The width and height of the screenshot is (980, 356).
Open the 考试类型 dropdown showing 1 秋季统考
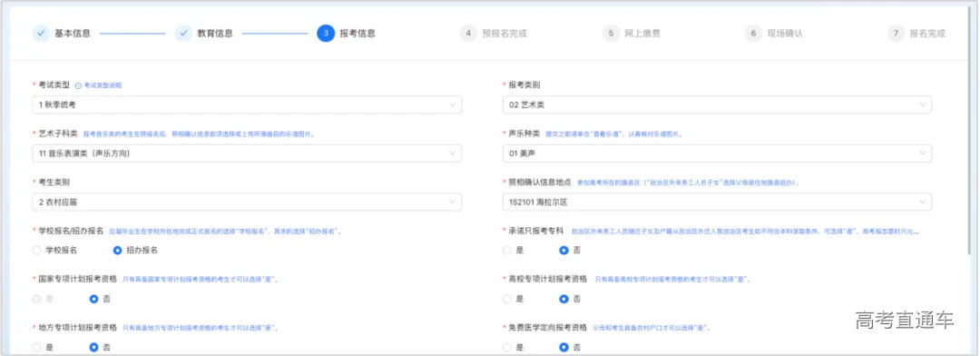coord(247,104)
